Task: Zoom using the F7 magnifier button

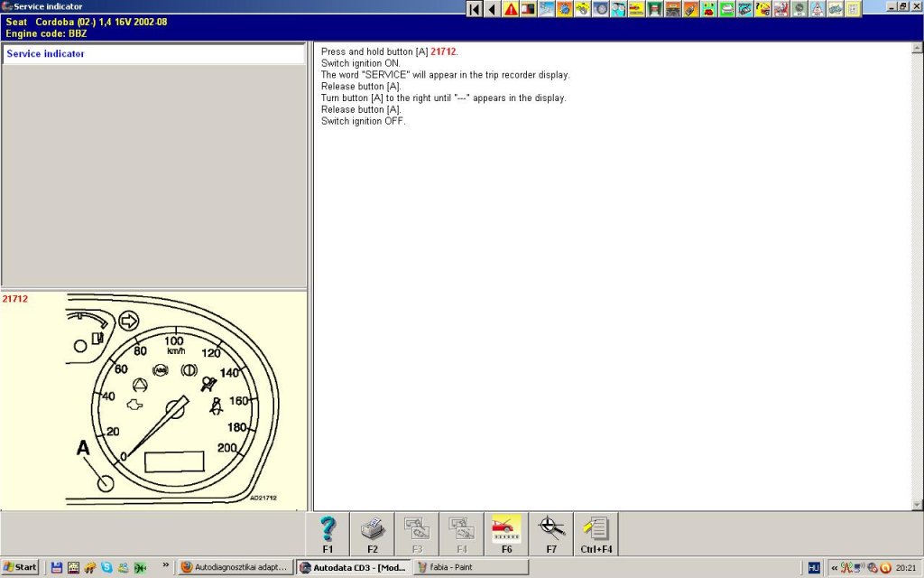Action: pos(551,535)
